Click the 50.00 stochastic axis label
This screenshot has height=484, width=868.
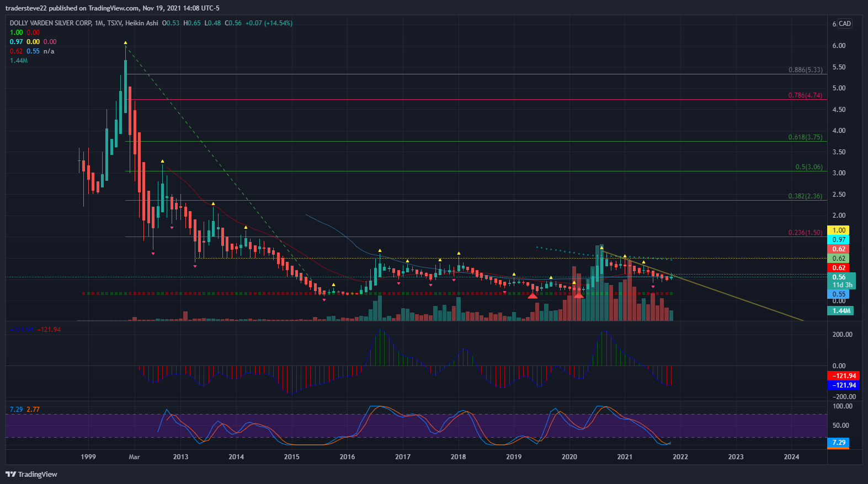(840, 426)
